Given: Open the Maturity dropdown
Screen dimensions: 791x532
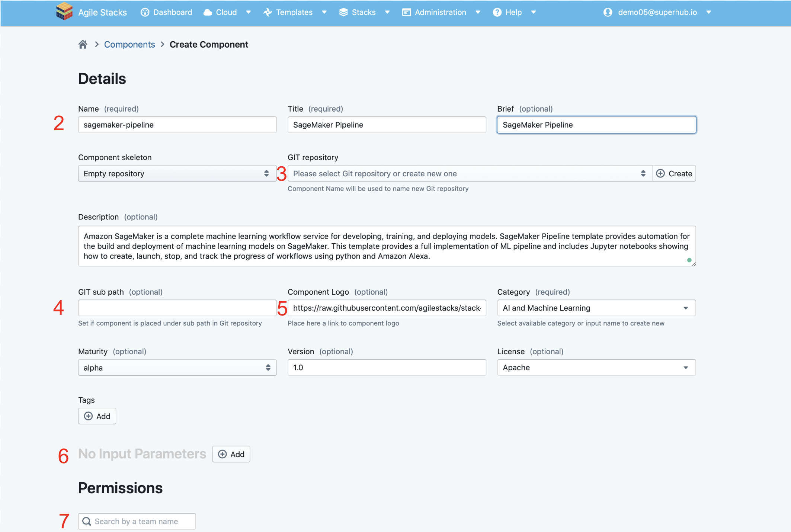Looking at the screenshot, I should [x=177, y=368].
